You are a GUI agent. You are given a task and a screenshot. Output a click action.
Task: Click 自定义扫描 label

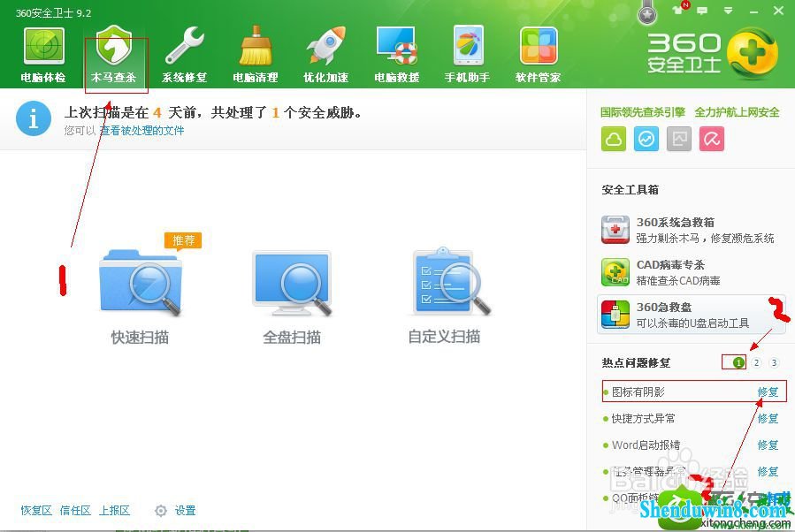(x=444, y=337)
